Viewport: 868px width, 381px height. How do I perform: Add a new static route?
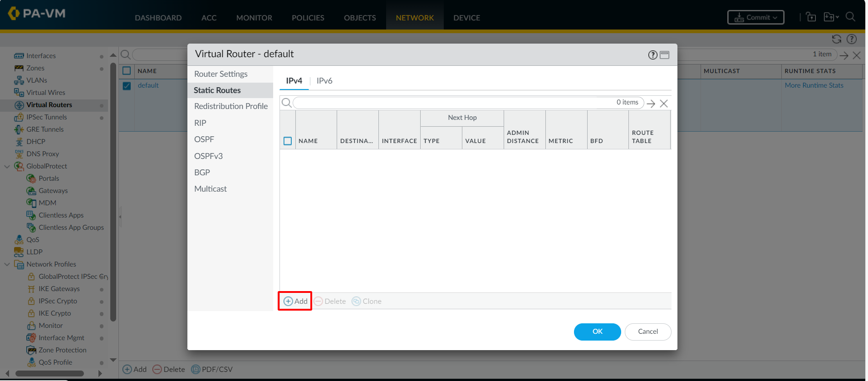click(x=295, y=301)
